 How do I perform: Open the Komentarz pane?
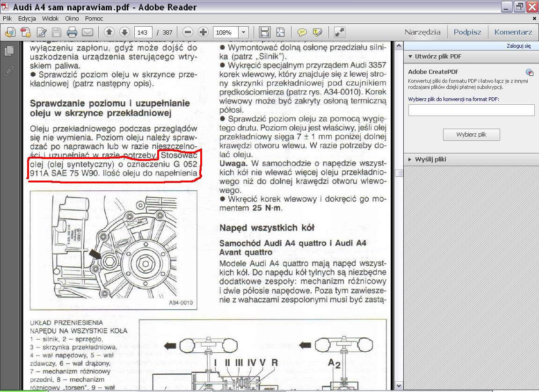click(513, 32)
